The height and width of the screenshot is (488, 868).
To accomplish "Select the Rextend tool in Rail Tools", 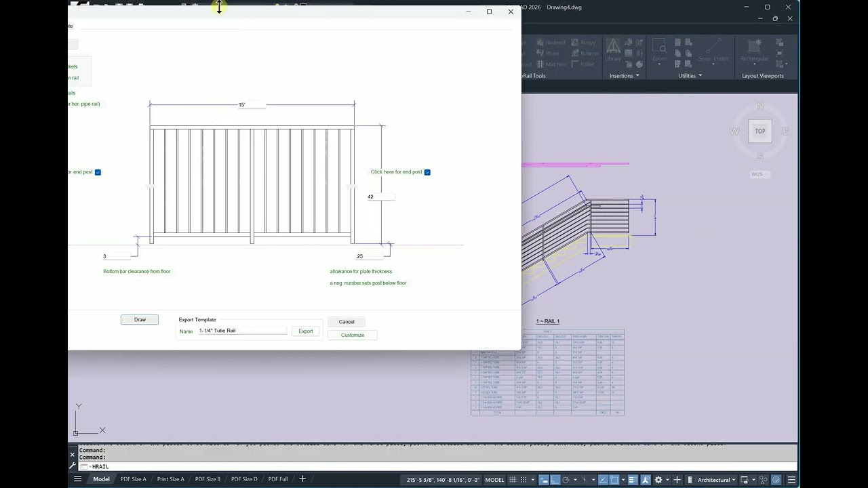I will click(550, 42).
